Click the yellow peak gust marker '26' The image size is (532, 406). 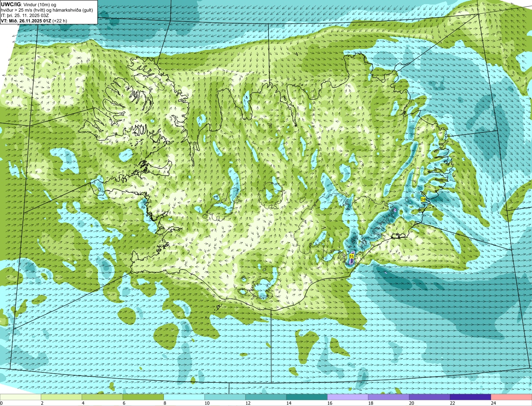point(423,199)
